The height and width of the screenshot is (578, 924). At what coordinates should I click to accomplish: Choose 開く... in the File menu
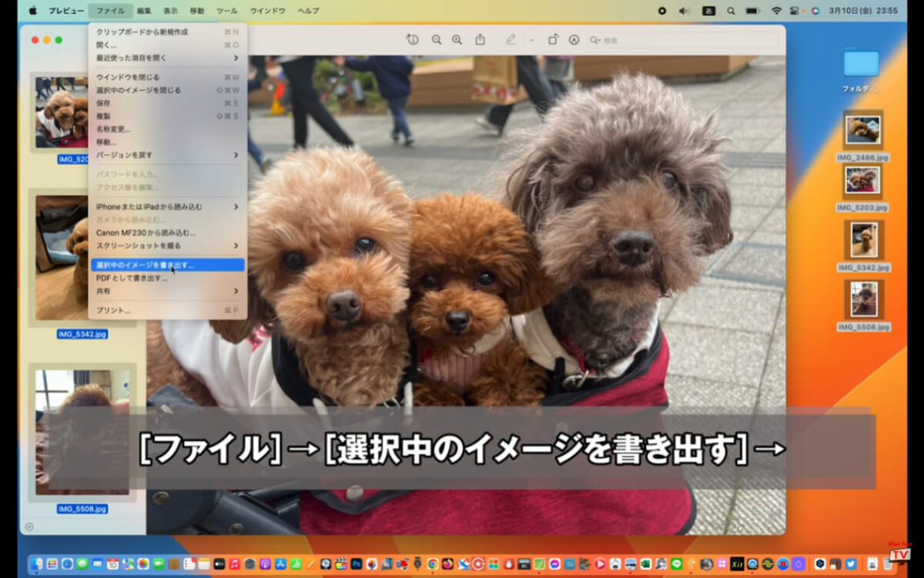tap(167, 45)
